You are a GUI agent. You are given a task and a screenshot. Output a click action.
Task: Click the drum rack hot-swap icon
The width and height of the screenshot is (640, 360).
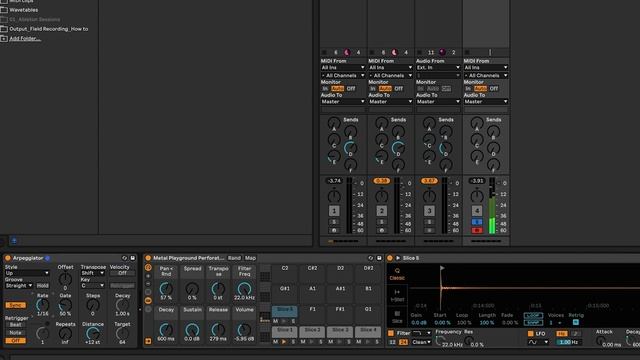coord(371,258)
